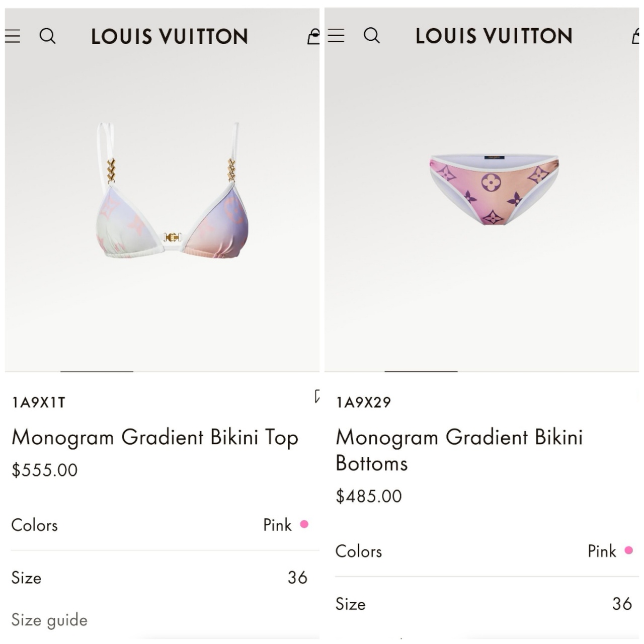Expand Size 36 row for Bikini Bottoms
This screenshot has width=644, height=644.
[484, 604]
